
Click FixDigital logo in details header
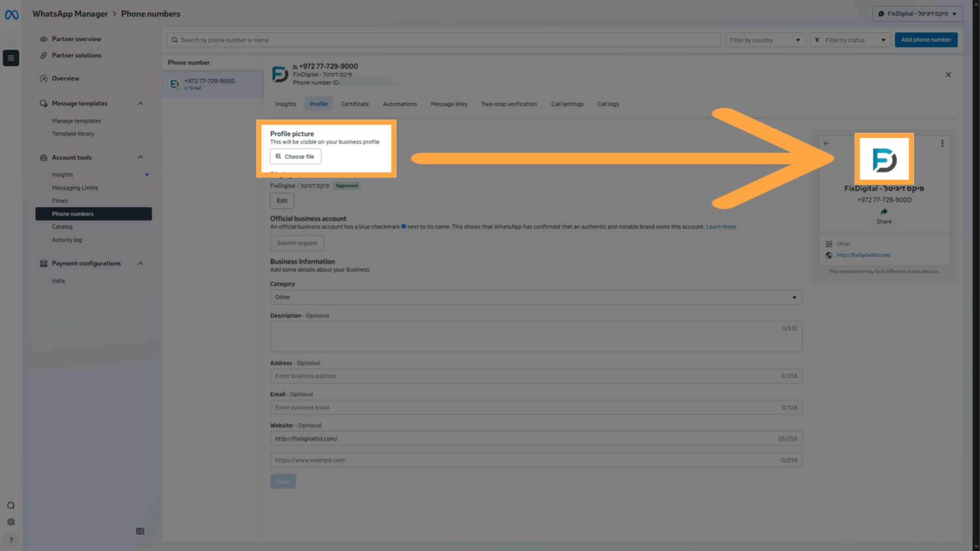[x=280, y=75]
